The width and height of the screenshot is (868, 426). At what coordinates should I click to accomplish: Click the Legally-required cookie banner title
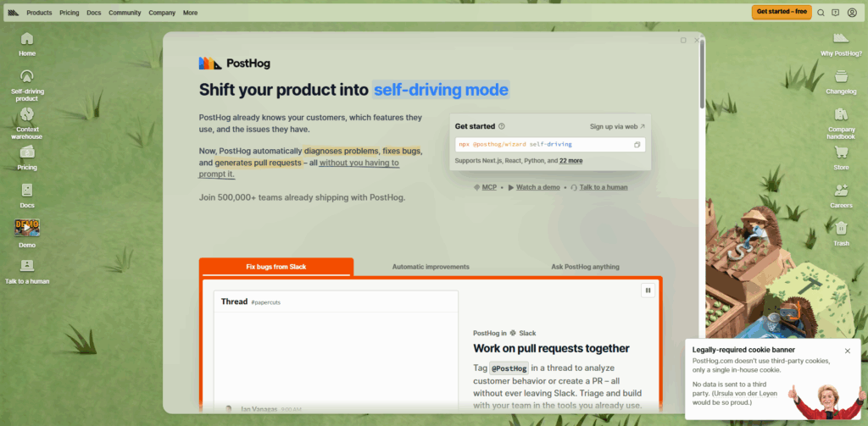click(x=743, y=350)
